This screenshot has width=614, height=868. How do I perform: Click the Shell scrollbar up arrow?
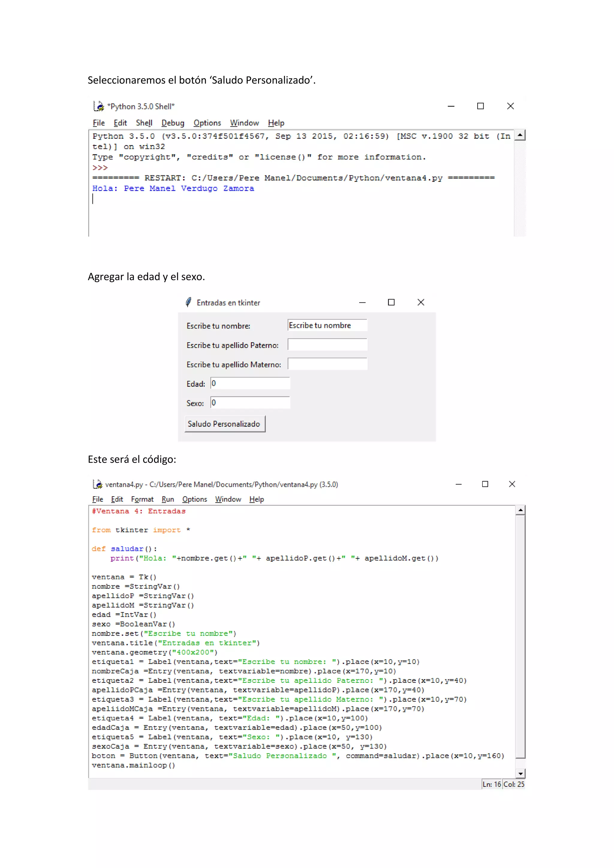click(x=520, y=135)
